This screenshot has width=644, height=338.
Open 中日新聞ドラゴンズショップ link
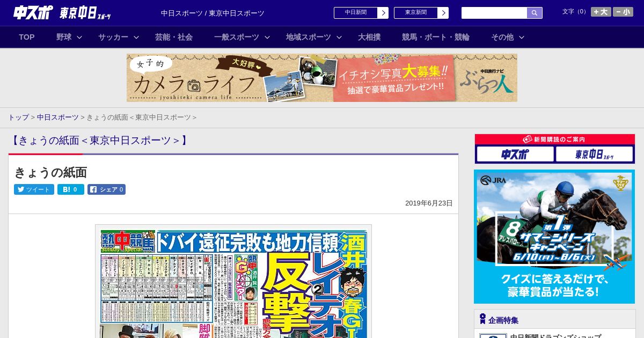(555, 336)
